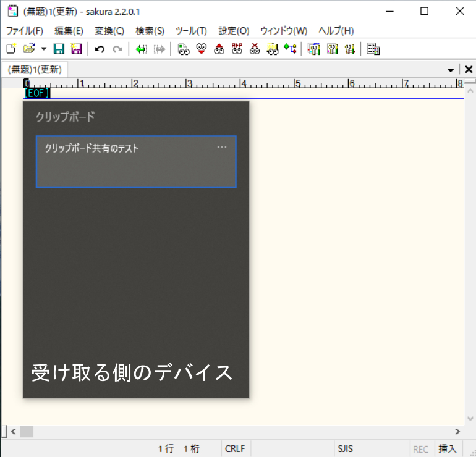This screenshot has height=457, width=476.
Task: Open the Outline analysis icon
Action: click(291, 49)
